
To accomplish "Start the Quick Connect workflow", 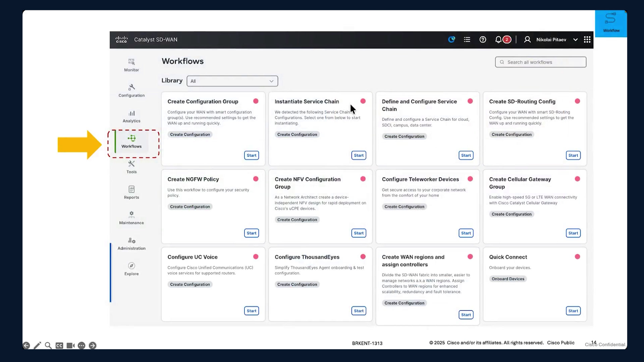I will (573, 311).
